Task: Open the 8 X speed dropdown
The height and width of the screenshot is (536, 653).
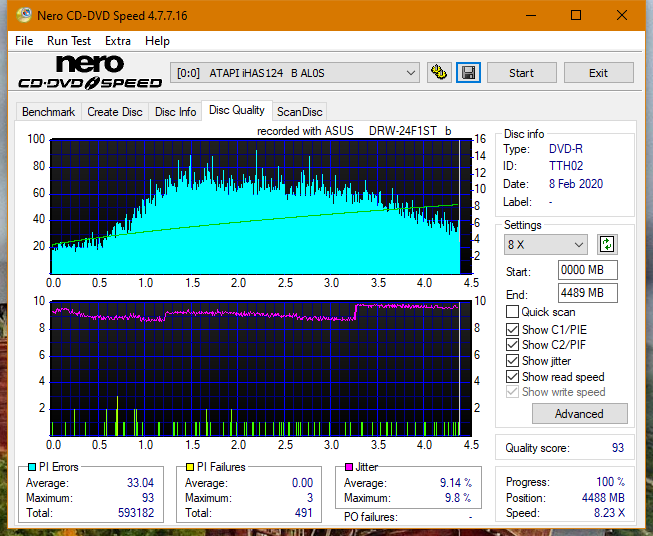Action: pyautogui.click(x=546, y=244)
